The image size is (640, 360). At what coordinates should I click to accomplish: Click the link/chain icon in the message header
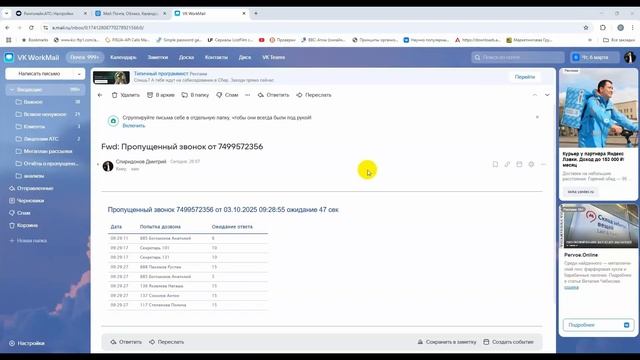click(x=507, y=164)
